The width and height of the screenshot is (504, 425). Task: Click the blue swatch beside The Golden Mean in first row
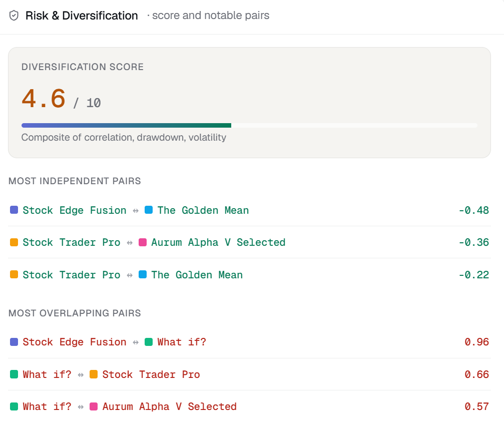click(149, 210)
